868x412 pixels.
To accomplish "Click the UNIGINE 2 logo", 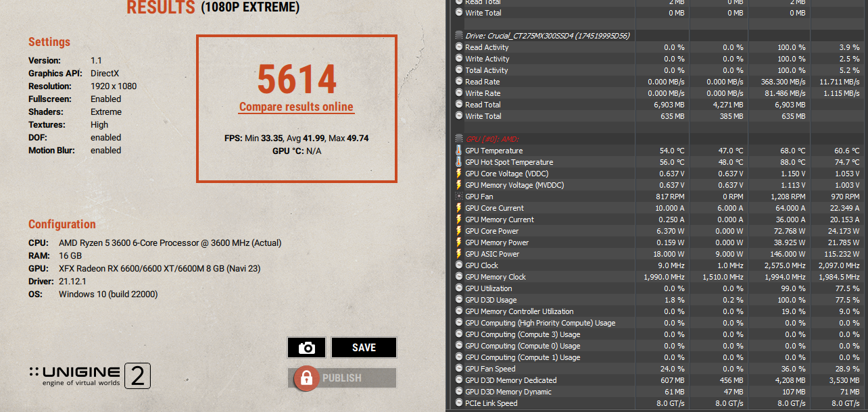I will click(90, 376).
